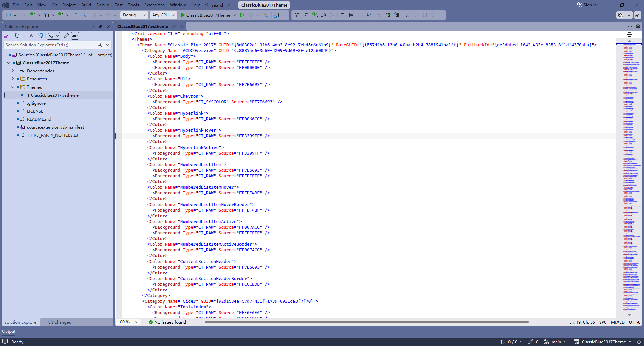Open the Any CPU platform dropdown

(x=163, y=15)
